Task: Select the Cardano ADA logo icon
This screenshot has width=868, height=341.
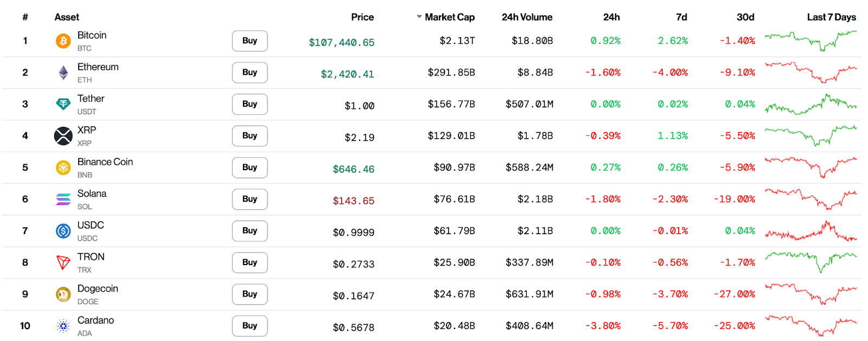Action: 63,326
